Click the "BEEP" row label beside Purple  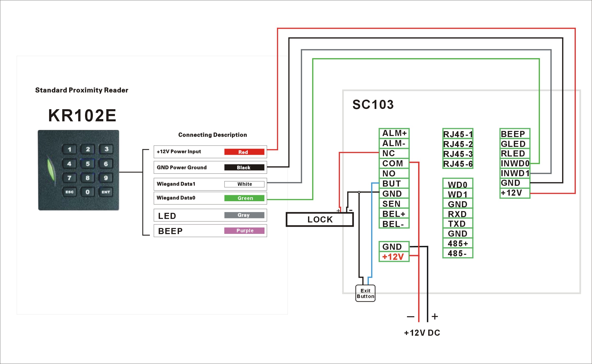[170, 231]
